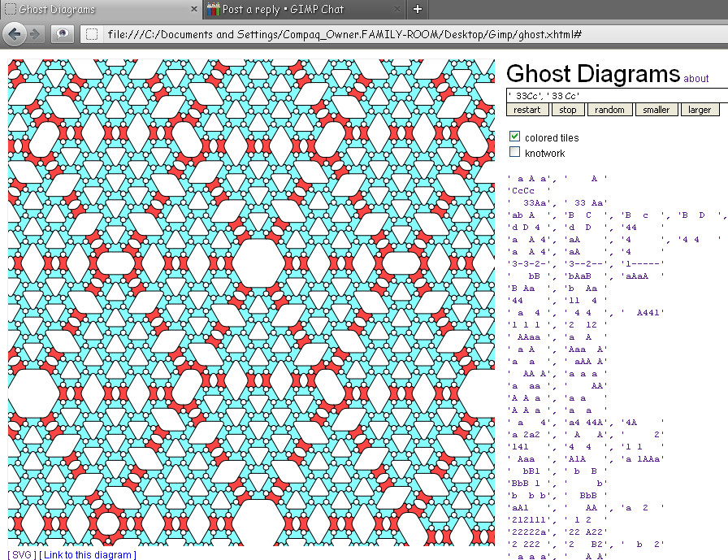Click the browser Back arrow button
This screenshot has width=728, height=560.
[15, 34]
